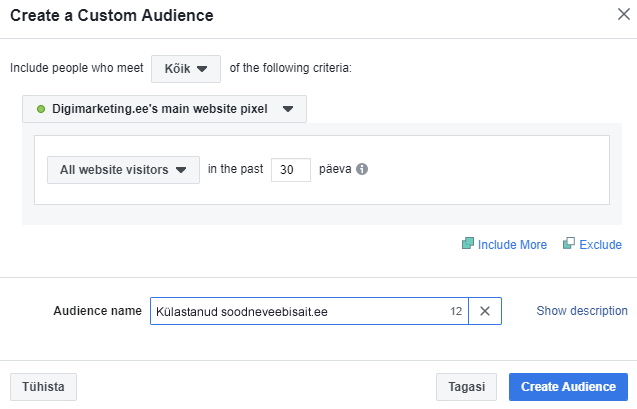
Task: Click the Show description link
Action: pyautogui.click(x=582, y=311)
